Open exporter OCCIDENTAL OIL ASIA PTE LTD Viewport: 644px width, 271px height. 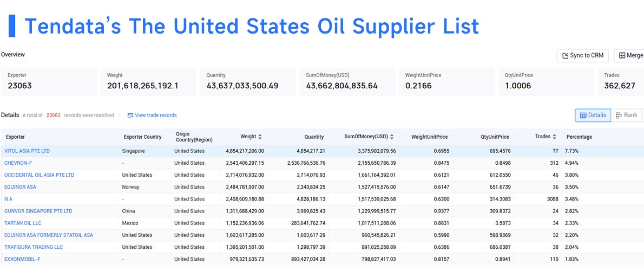(40, 175)
